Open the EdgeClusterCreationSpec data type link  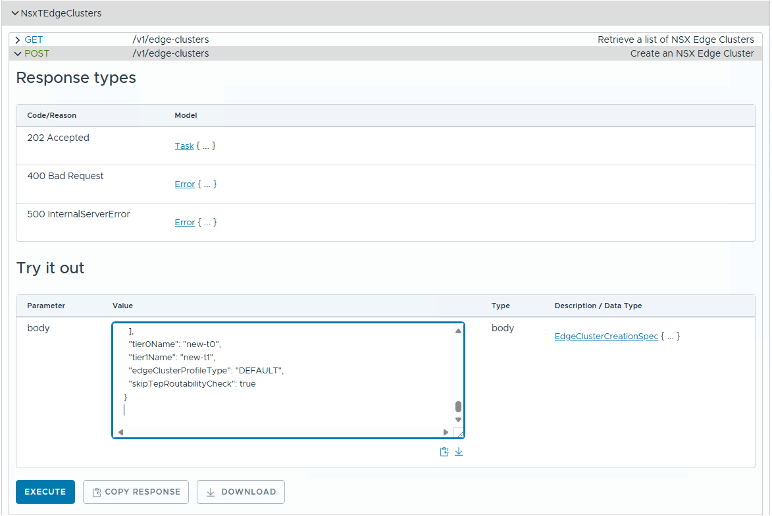point(606,336)
